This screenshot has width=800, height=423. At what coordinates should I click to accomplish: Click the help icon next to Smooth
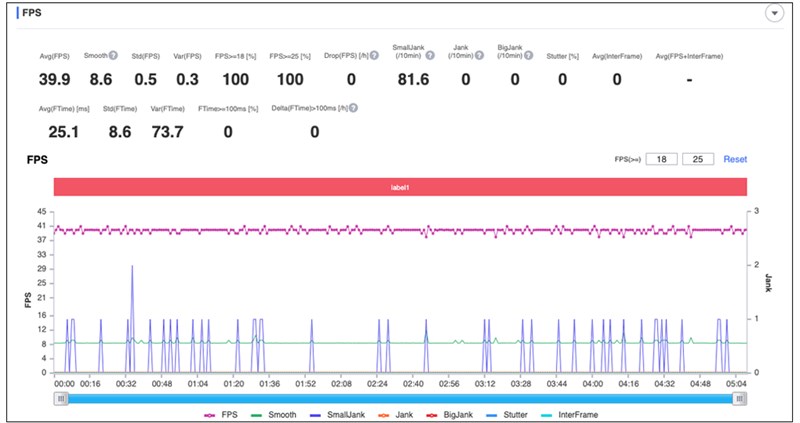pos(112,56)
